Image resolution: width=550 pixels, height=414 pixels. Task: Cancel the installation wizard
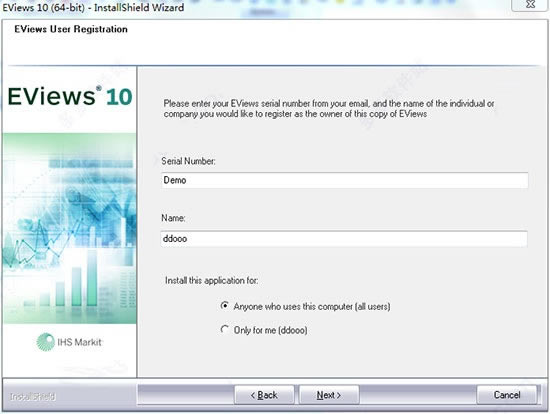507,395
